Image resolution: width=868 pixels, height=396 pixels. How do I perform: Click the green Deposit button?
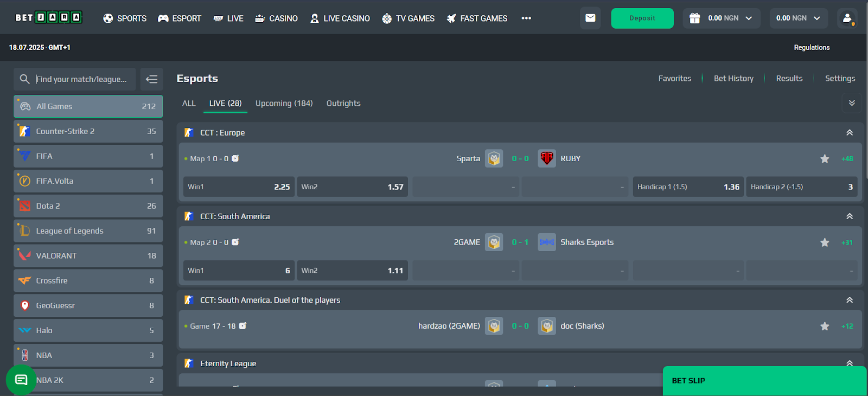click(x=642, y=18)
